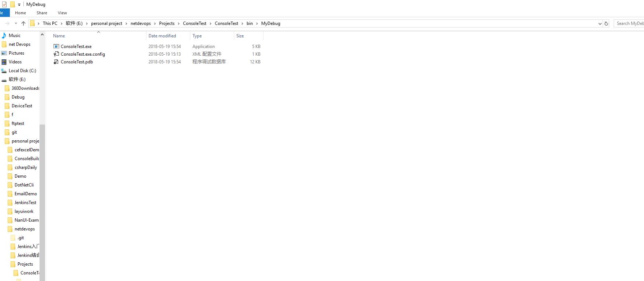This screenshot has height=281, width=644.
Task: Click the Local Disk (C:) drive icon
Action: tap(4, 71)
